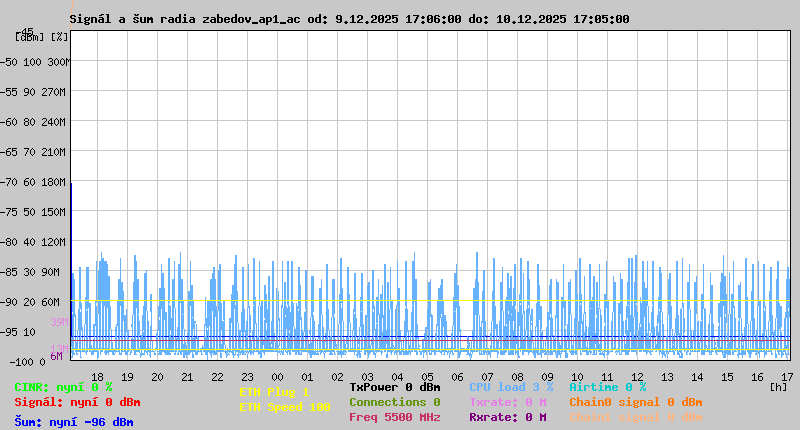Click the cyan 'Airtime 0 %' legend label

click(x=607, y=387)
